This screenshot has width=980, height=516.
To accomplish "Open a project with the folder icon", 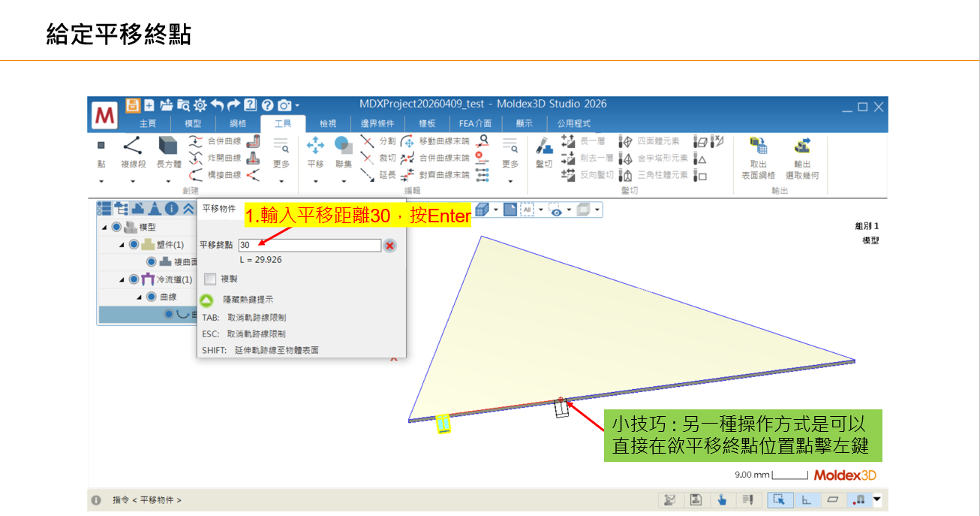I will click(x=167, y=105).
